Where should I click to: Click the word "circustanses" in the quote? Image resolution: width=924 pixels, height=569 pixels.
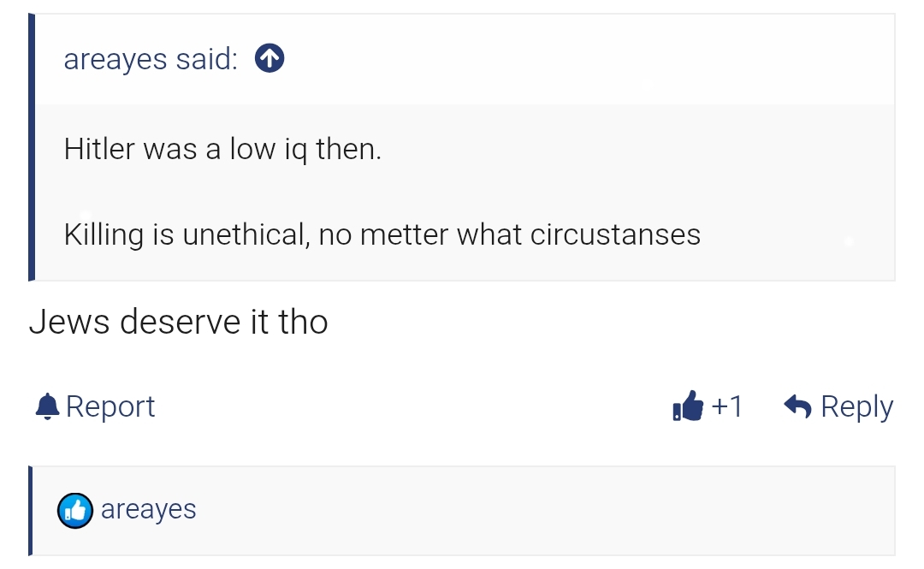tap(615, 234)
